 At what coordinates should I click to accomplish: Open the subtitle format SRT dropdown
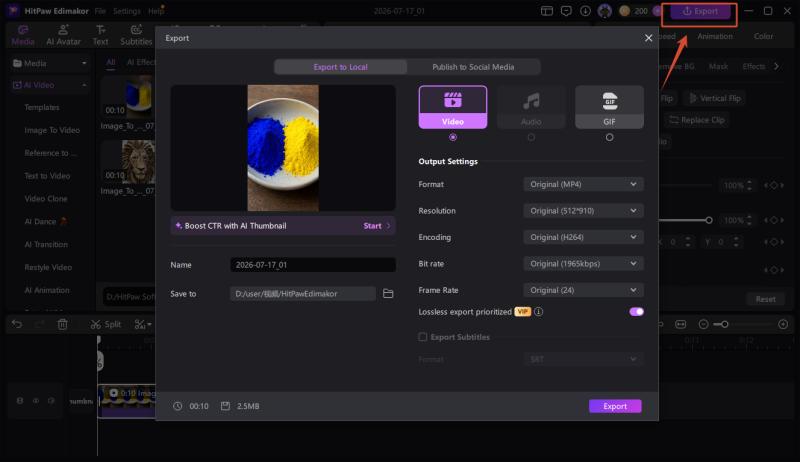point(583,360)
